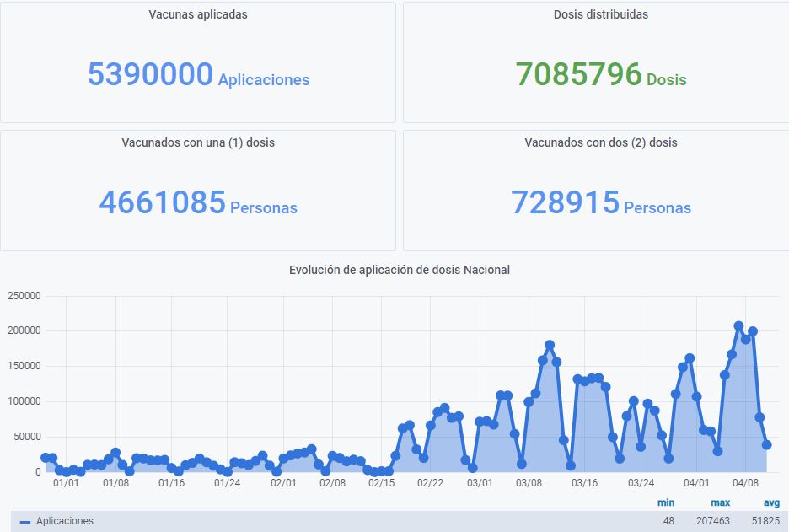Image resolution: width=789 pixels, height=532 pixels.
Task: Click the 51825 avg value in legend
Action: (x=765, y=521)
